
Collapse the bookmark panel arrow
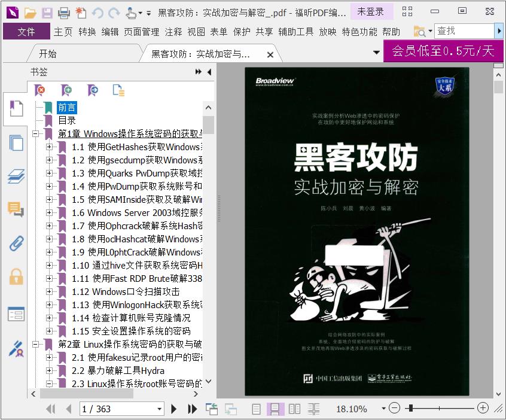pyautogui.click(x=209, y=72)
